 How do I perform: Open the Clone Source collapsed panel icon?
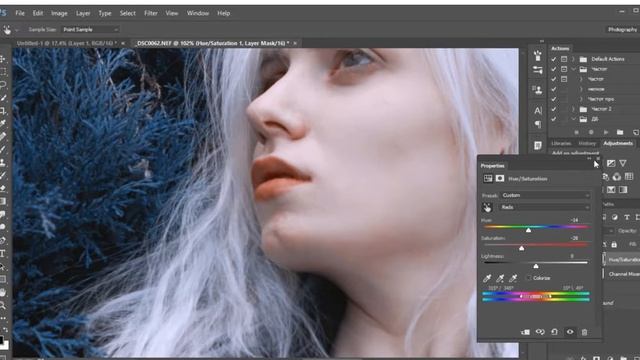(538, 90)
